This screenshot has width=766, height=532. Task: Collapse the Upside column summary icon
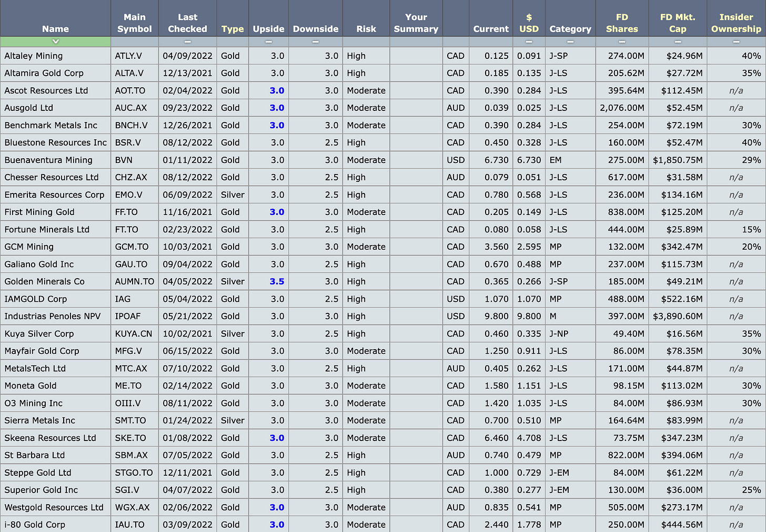coord(268,42)
